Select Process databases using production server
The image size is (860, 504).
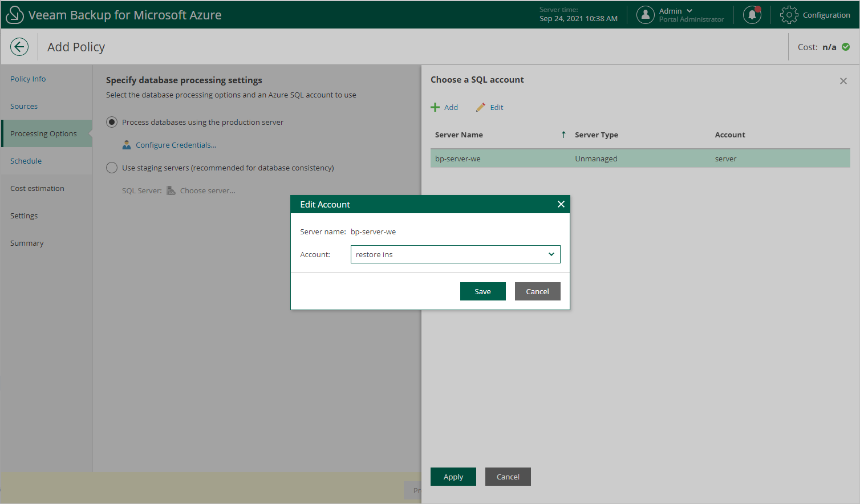click(112, 122)
